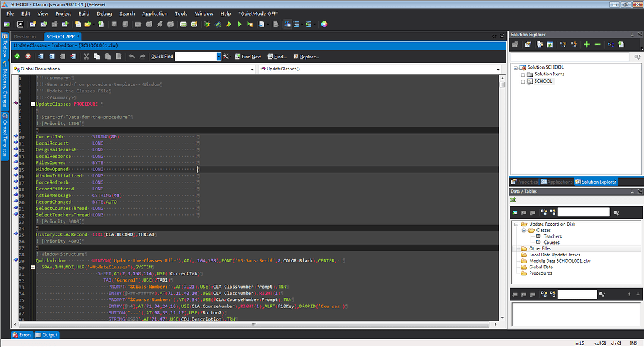The width and height of the screenshot is (644, 347).
Task: Click the lightning bolt icon in main toolbar
Action: pos(160,25)
